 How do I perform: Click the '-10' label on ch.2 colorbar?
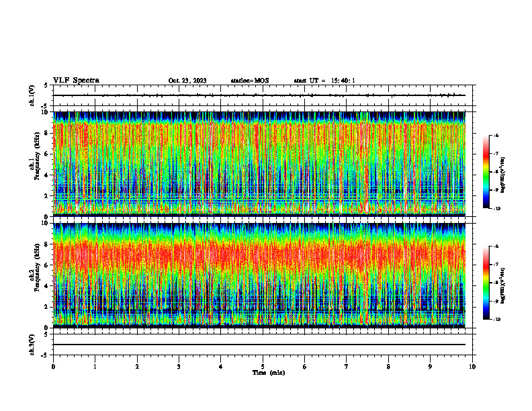coord(496,320)
